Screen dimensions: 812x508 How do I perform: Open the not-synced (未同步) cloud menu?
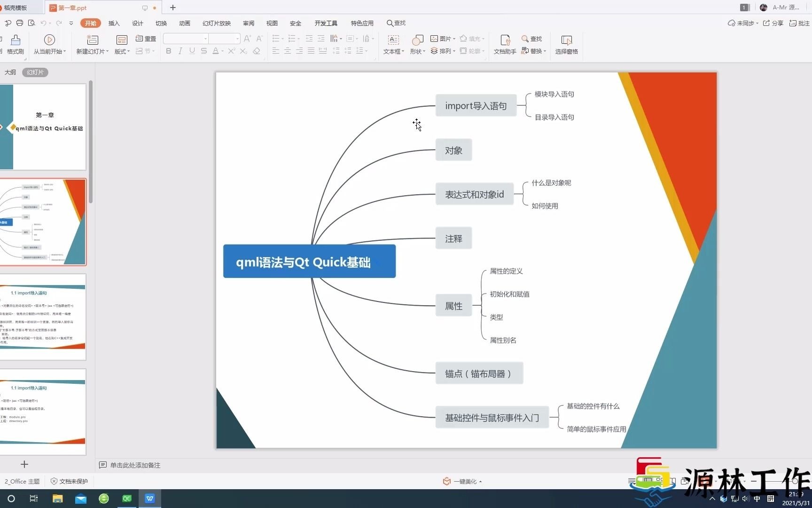coord(743,23)
